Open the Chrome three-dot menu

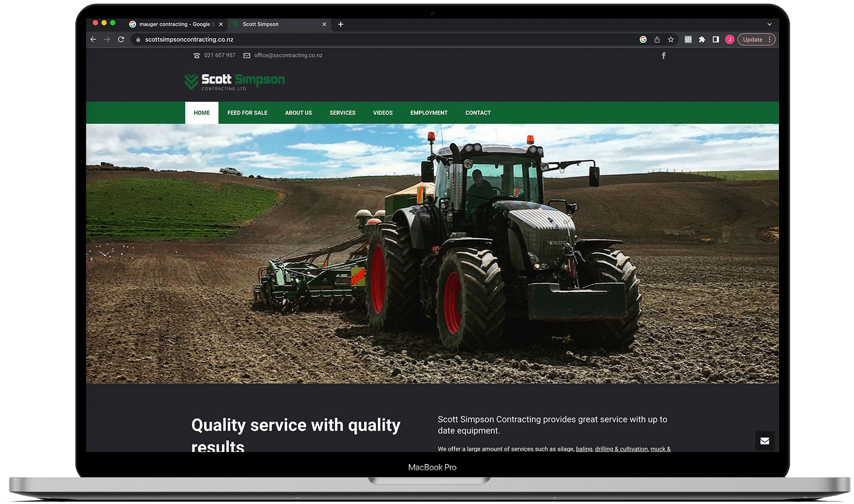(770, 39)
